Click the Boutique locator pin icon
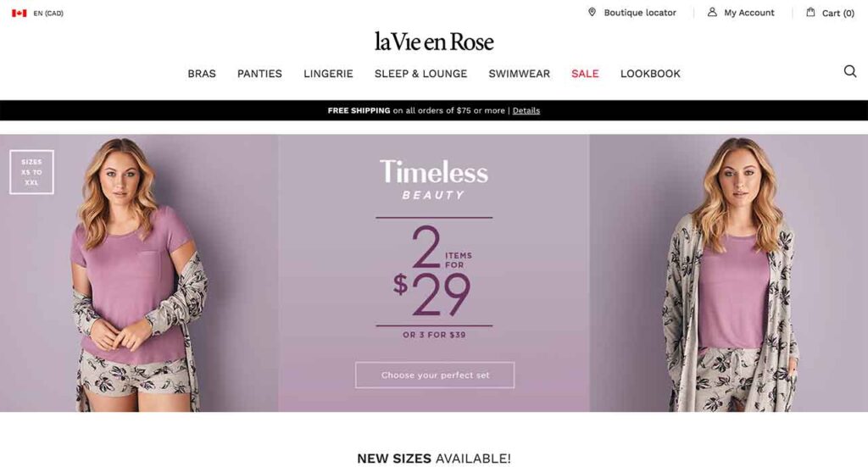 click(x=592, y=12)
